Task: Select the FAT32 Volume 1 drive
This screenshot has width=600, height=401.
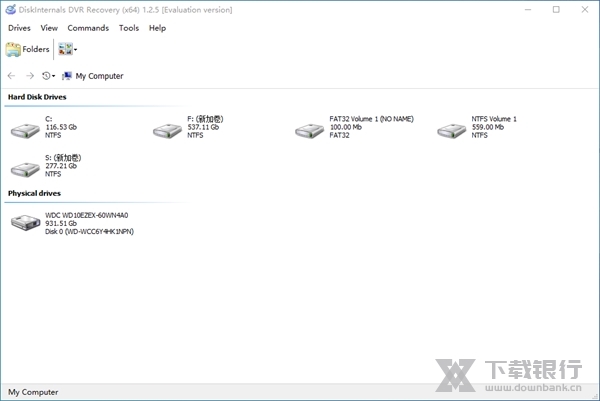Action: 309,127
